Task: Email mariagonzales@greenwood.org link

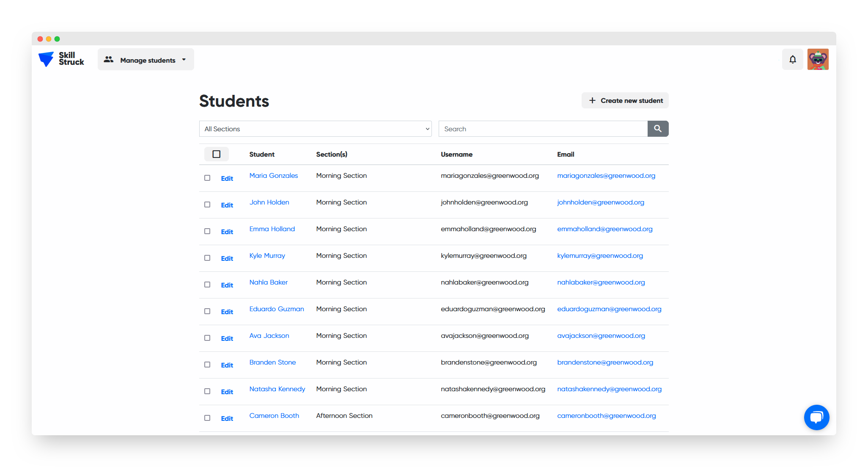Action: (606, 175)
